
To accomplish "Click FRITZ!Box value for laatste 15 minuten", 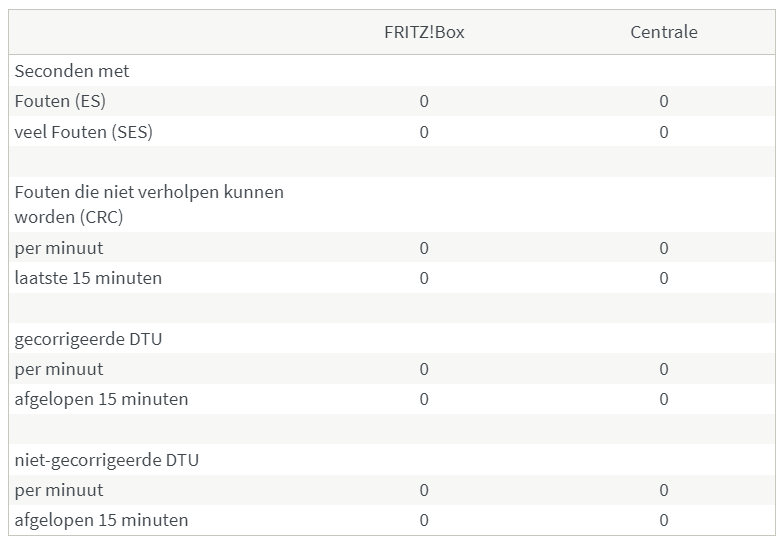I will click(424, 278).
